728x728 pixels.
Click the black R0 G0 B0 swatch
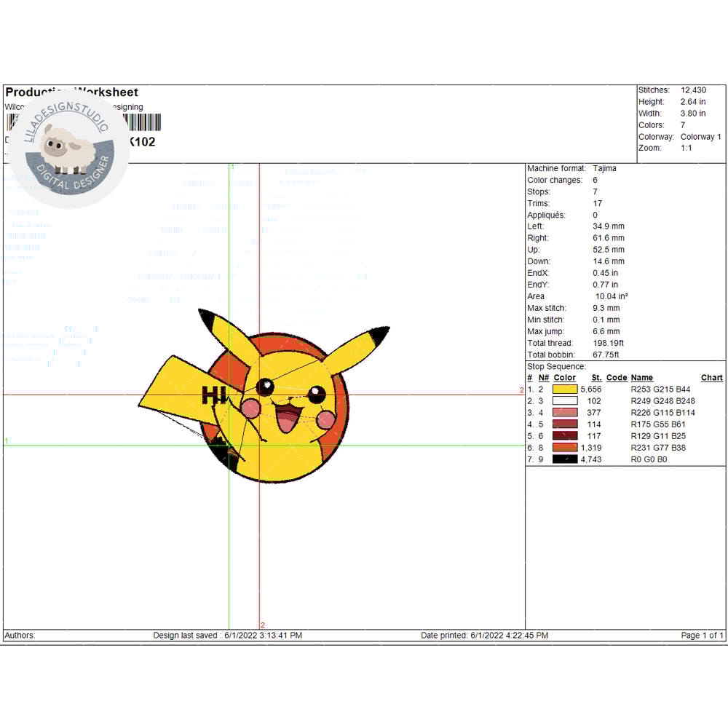point(565,459)
